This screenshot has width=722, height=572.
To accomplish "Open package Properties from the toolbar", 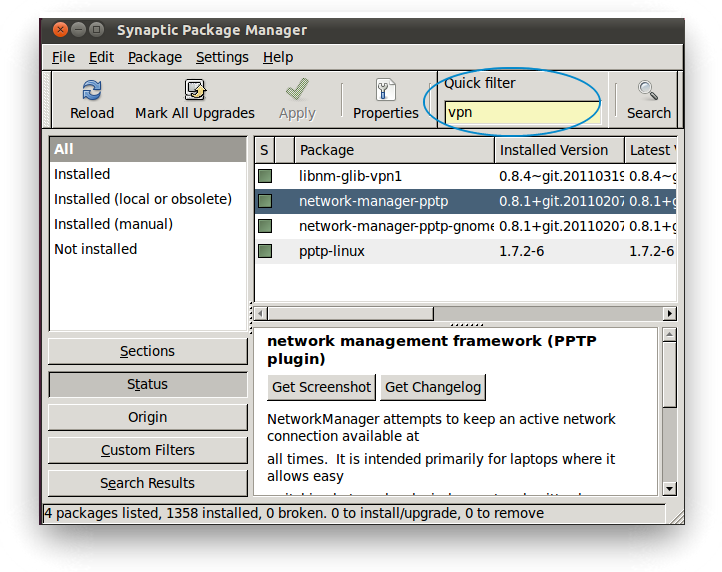I will click(x=385, y=99).
